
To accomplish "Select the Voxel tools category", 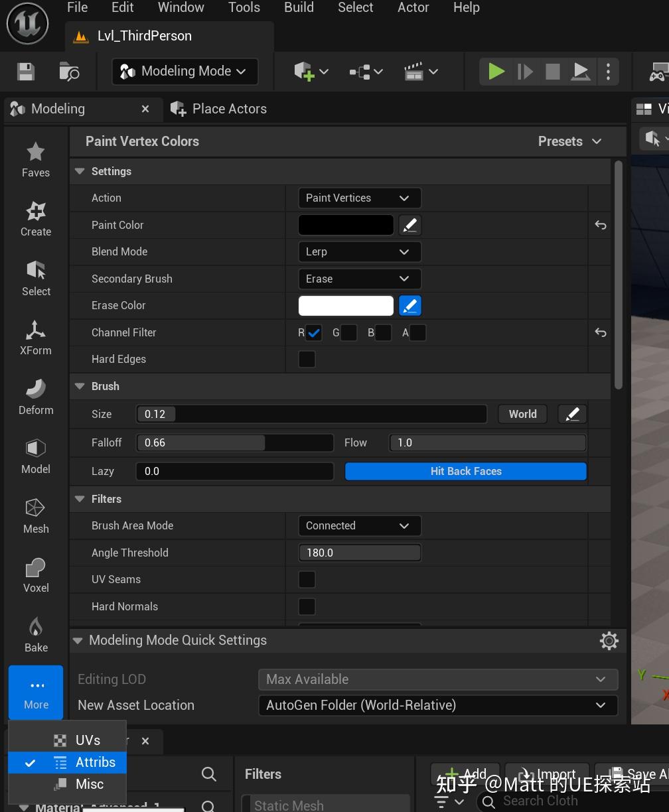I will [x=36, y=575].
